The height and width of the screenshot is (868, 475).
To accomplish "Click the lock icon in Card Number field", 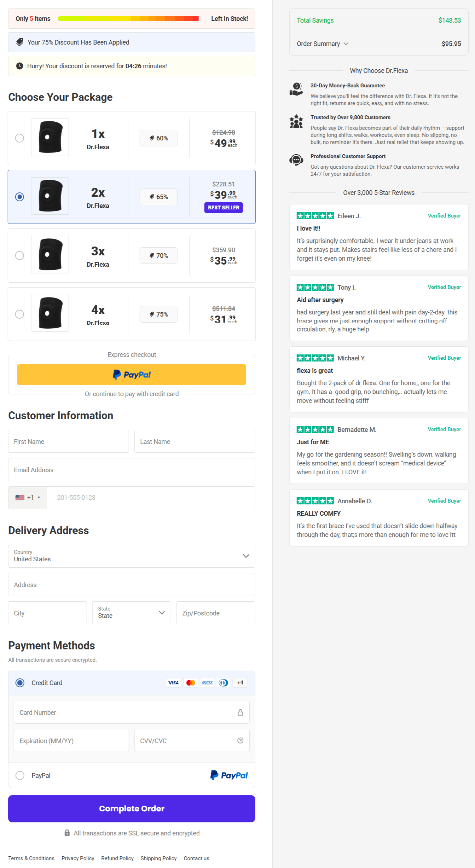I will [241, 712].
